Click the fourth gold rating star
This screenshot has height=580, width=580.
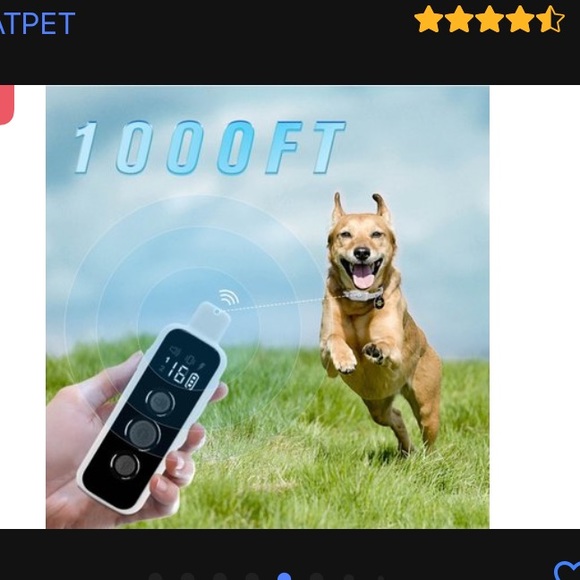(520, 19)
